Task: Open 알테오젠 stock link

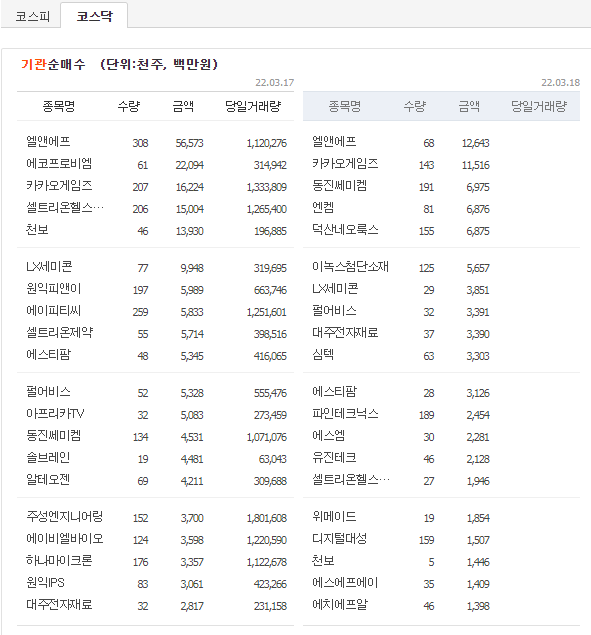Action: click(48, 479)
